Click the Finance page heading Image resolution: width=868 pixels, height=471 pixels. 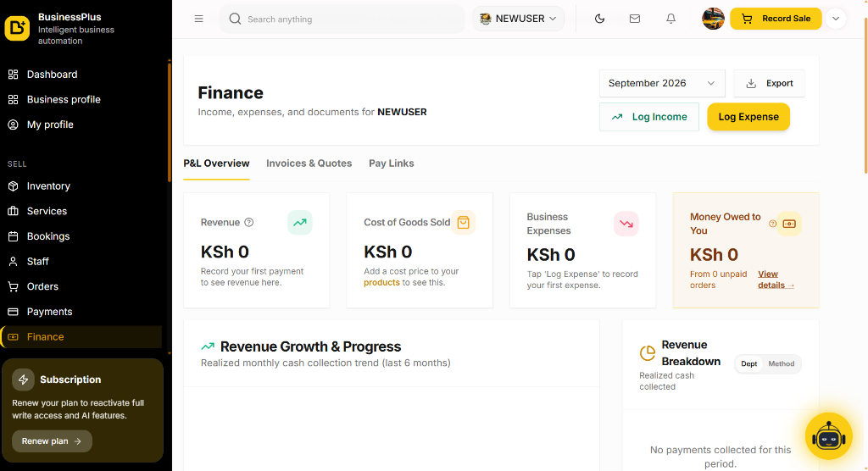231,92
